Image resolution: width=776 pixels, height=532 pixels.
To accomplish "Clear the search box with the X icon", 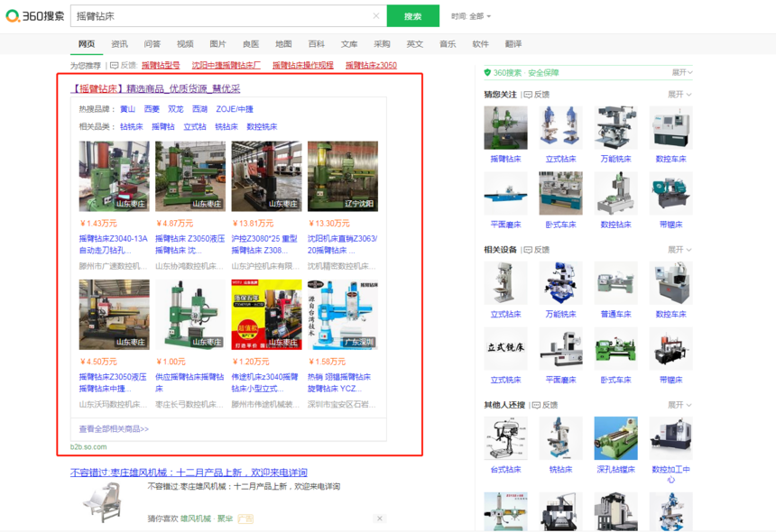I will [376, 16].
